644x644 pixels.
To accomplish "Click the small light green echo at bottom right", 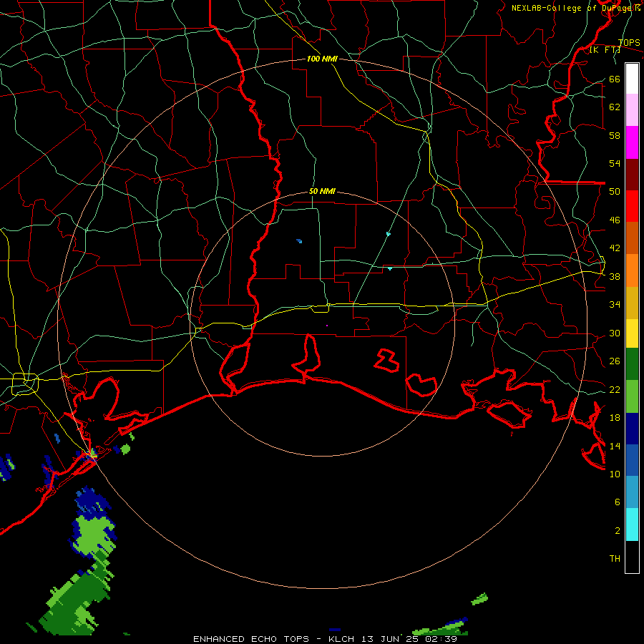I will [479, 599].
